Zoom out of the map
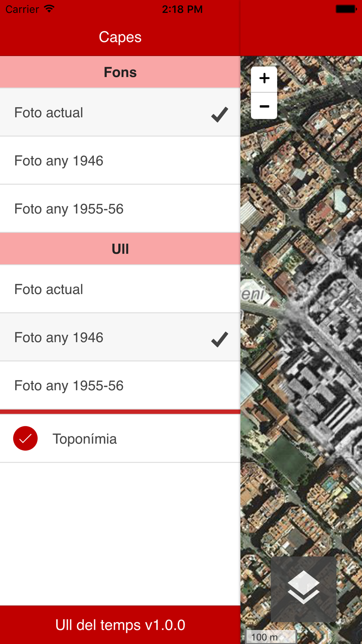 click(264, 106)
